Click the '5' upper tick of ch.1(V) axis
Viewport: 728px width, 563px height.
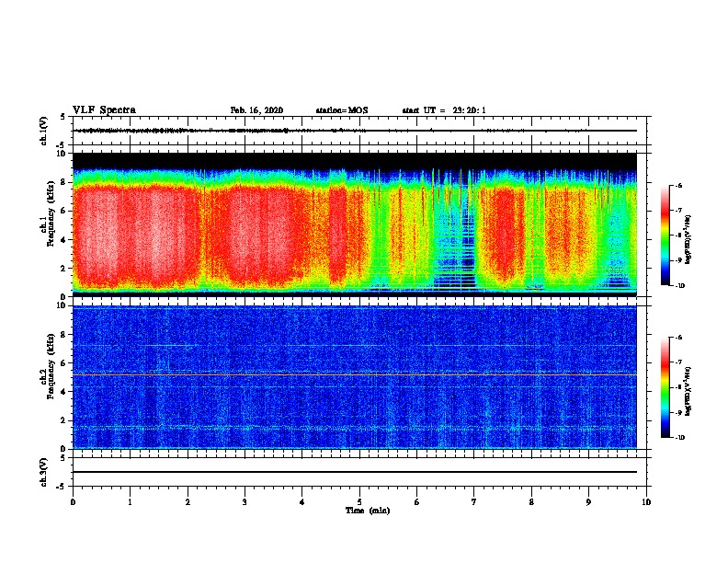click(63, 117)
